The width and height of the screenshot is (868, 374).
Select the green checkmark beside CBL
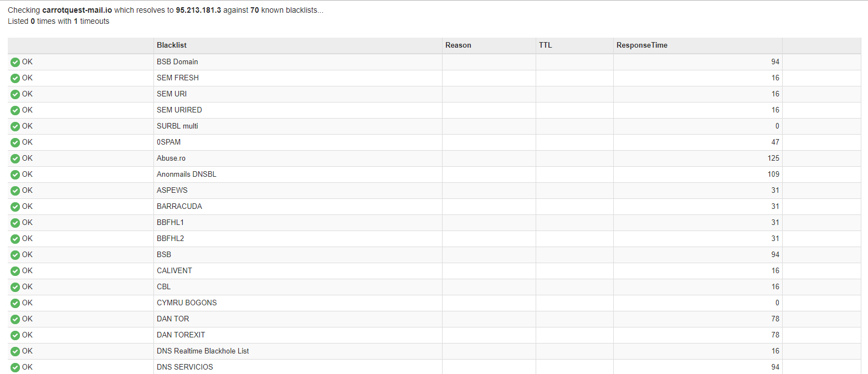click(15, 287)
